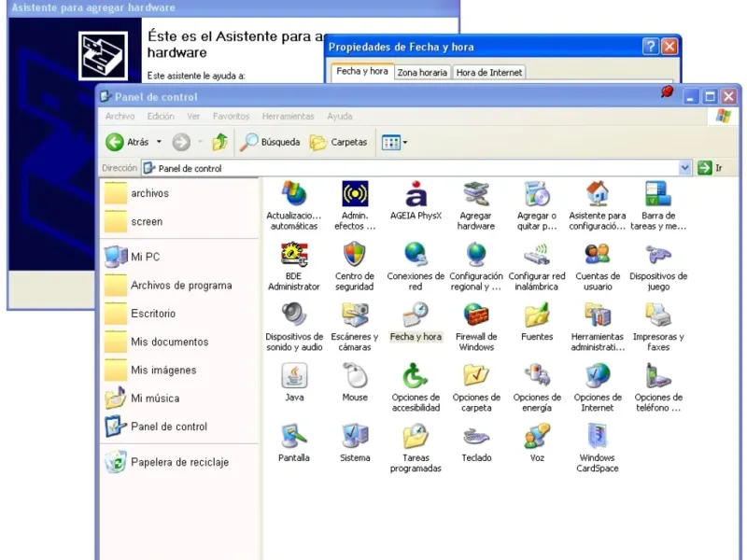Open the Ver menu
This screenshot has height=560, width=747.
(x=193, y=116)
